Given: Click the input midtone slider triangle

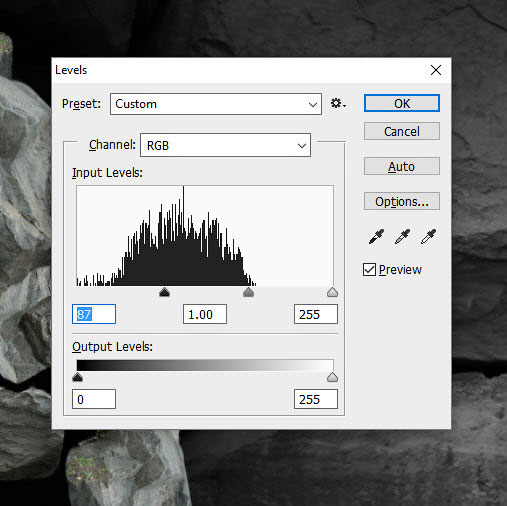Looking at the screenshot, I should point(249,293).
